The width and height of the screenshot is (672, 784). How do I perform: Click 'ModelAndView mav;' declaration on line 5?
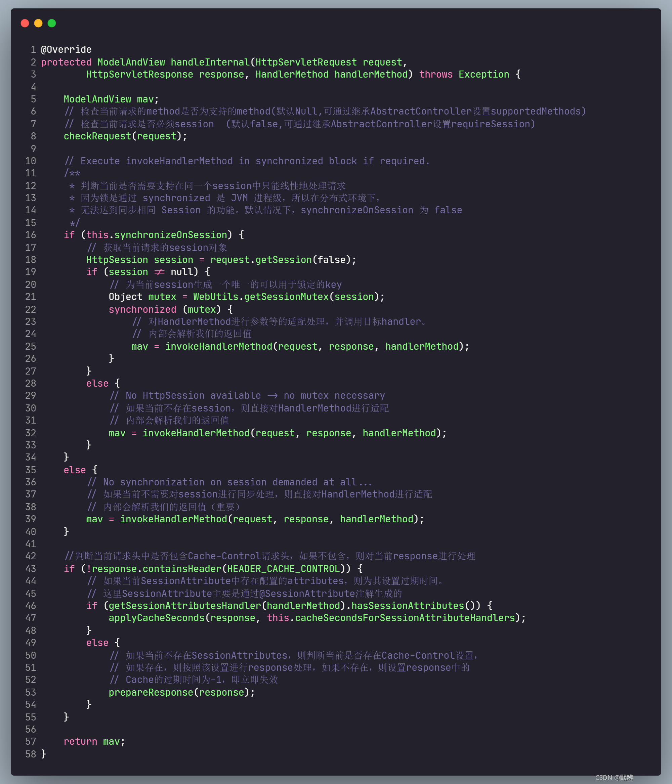pyautogui.click(x=111, y=99)
